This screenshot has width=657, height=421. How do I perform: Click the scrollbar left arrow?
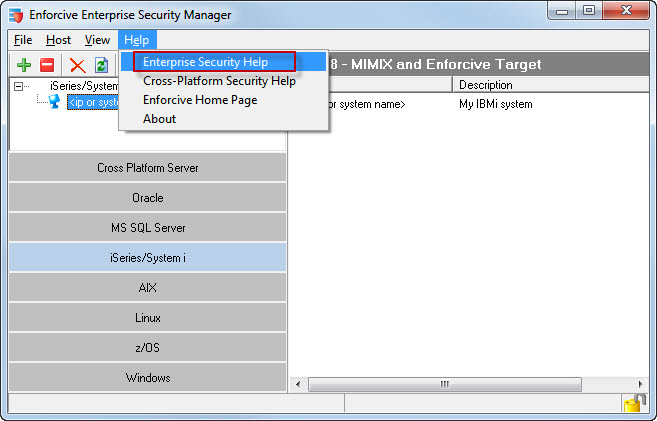click(298, 384)
